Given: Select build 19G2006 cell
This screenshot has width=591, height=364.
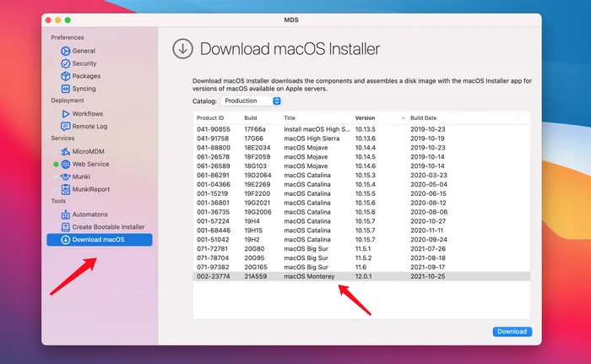Looking at the screenshot, I should (x=258, y=212).
